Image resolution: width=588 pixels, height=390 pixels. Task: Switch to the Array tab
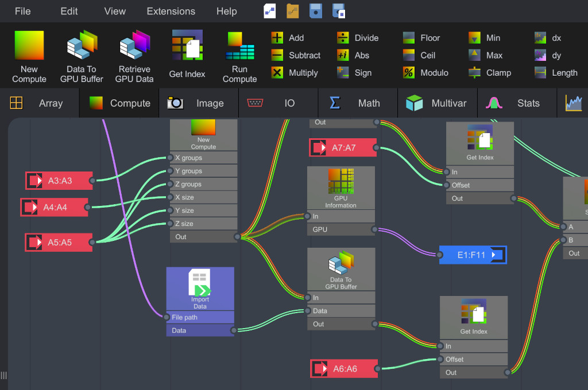tap(40, 103)
